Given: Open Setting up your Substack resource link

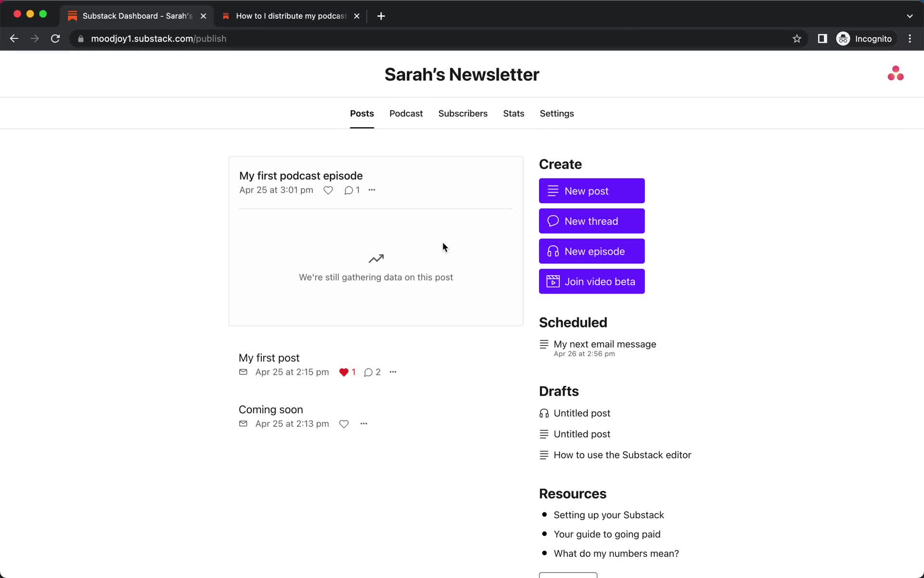Looking at the screenshot, I should coord(609,515).
